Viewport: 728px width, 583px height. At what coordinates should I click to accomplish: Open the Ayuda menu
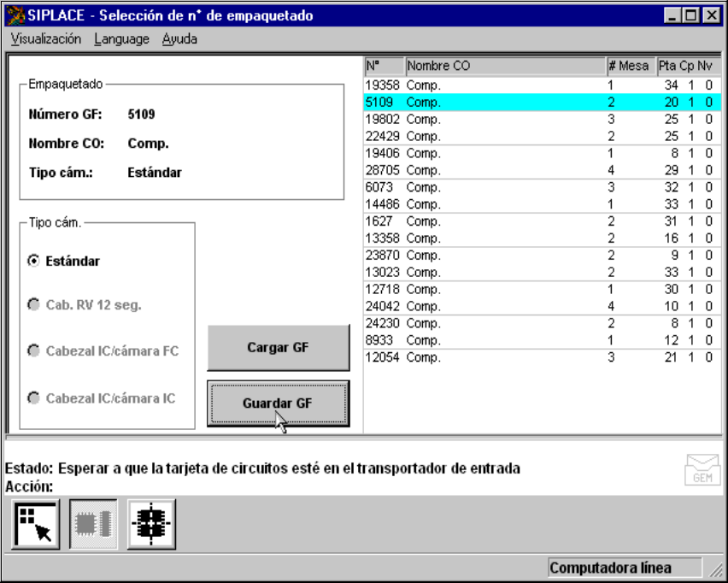coord(179,39)
